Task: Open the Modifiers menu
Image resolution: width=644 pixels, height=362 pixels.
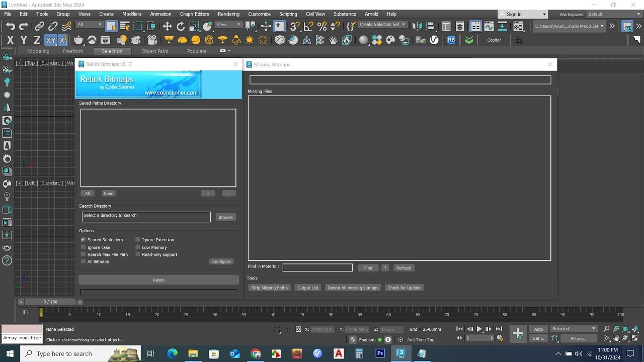Action: point(132,14)
